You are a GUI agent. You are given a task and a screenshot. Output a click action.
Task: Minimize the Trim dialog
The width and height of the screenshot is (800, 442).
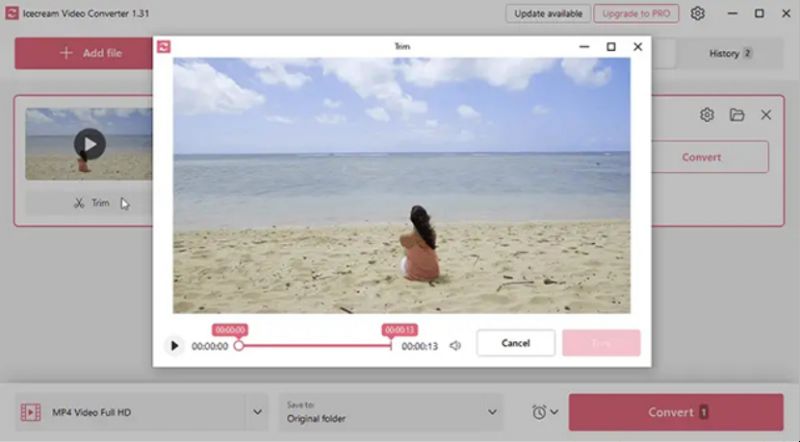[x=584, y=47]
